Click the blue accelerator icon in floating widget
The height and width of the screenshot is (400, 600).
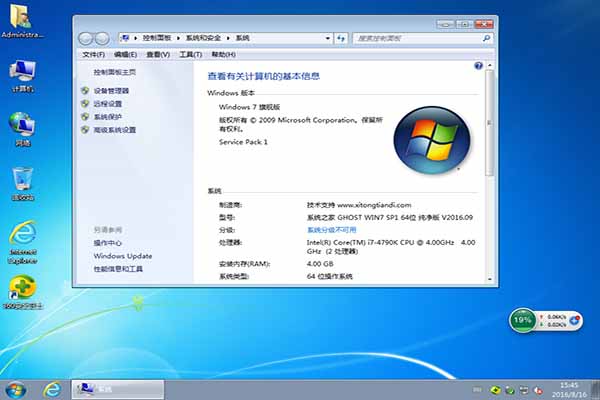click(574, 320)
